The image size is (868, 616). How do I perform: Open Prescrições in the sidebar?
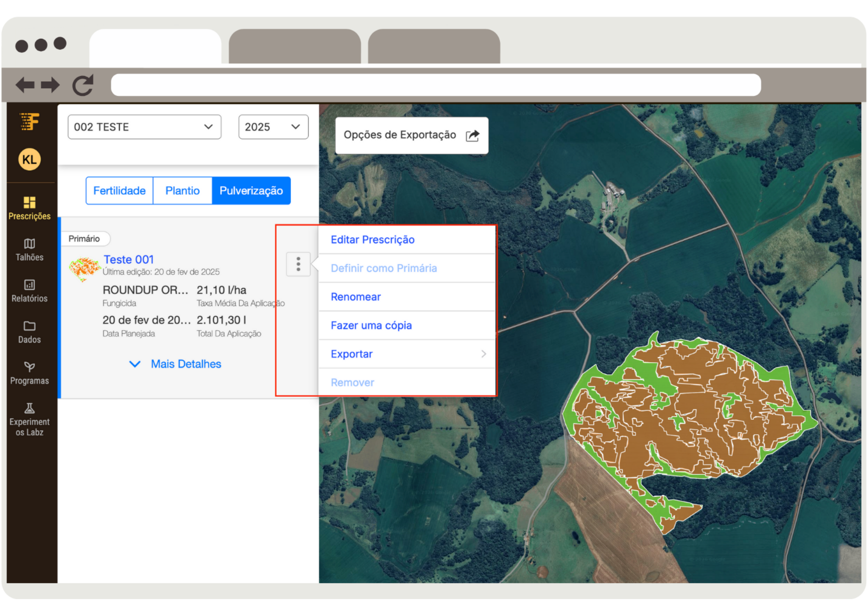coord(29,208)
